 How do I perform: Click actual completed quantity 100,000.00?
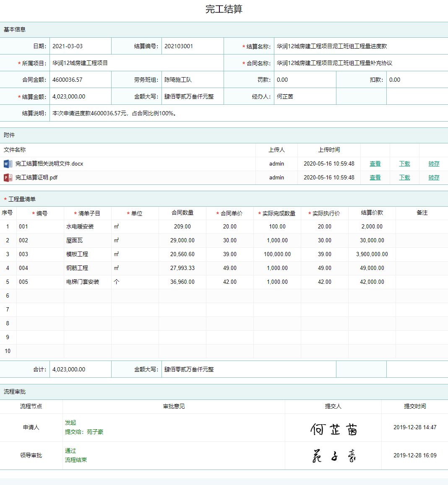(277, 254)
